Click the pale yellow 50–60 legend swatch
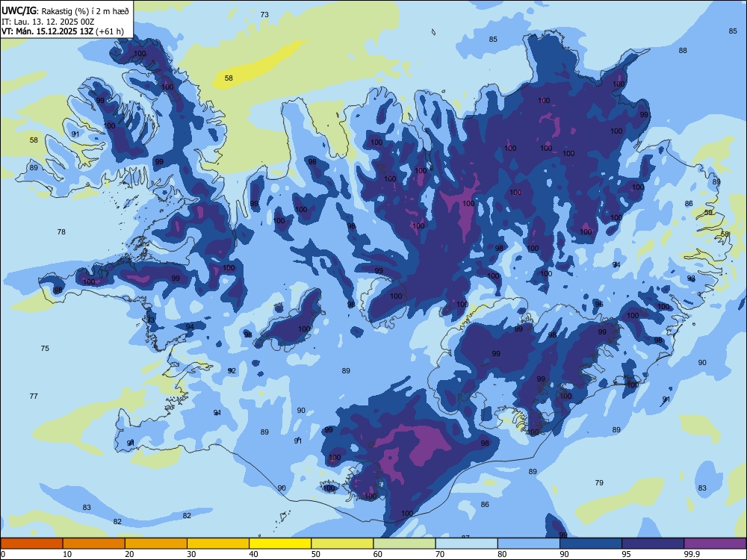Screen dimensions: 747x560 (343, 544)
